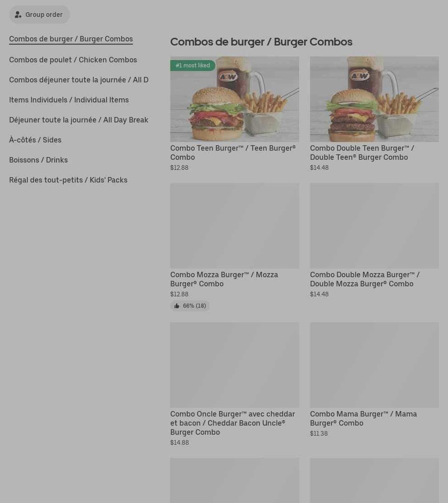Jump to Déjeuner toute la journée / All Day Break
This screenshot has height=503, width=448.
point(79,120)
